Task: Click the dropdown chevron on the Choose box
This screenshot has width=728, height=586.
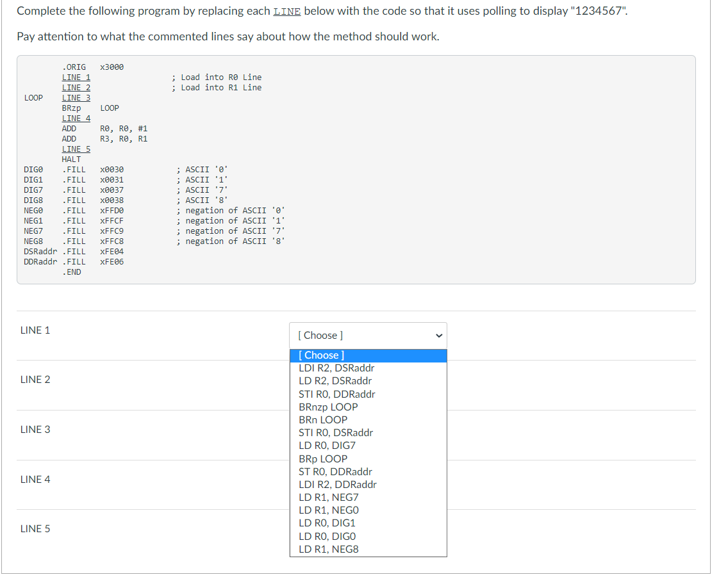Action: click(438, 335)
